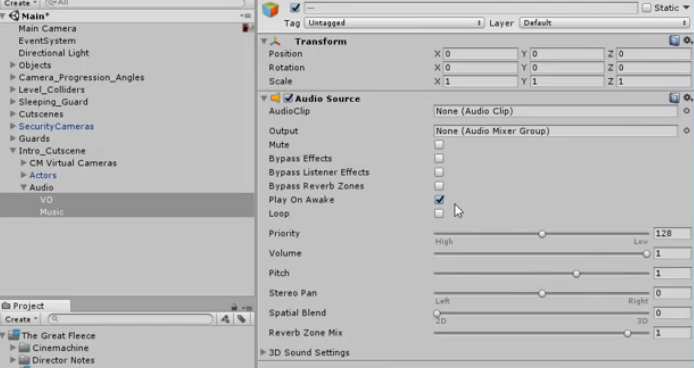Toggle Audio Source enabled checkbox
Image resolution: width=694 pixels, height=368 pixels.
click(288, 98)
